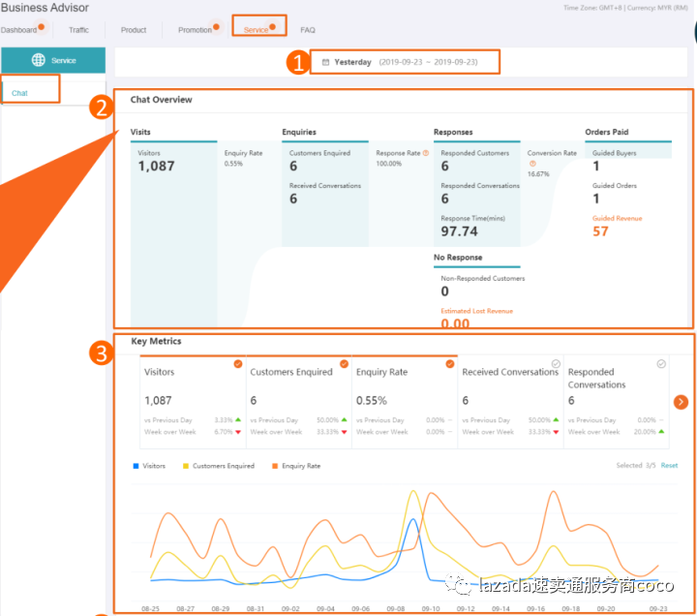Toggle the Customers Enquired metric checkmark
This screenshot has height=616, width=697.
tap(344, 364)
